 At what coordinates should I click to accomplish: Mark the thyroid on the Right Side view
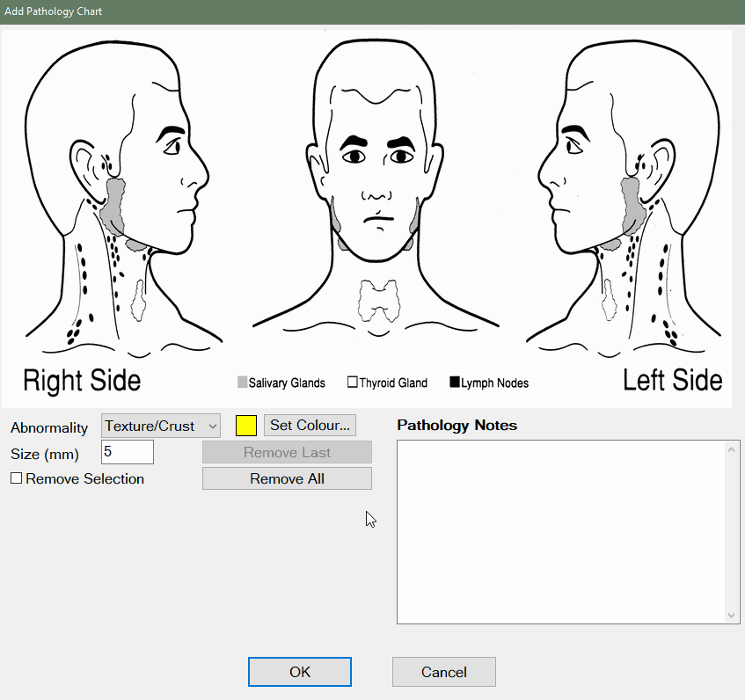(138, 301)
